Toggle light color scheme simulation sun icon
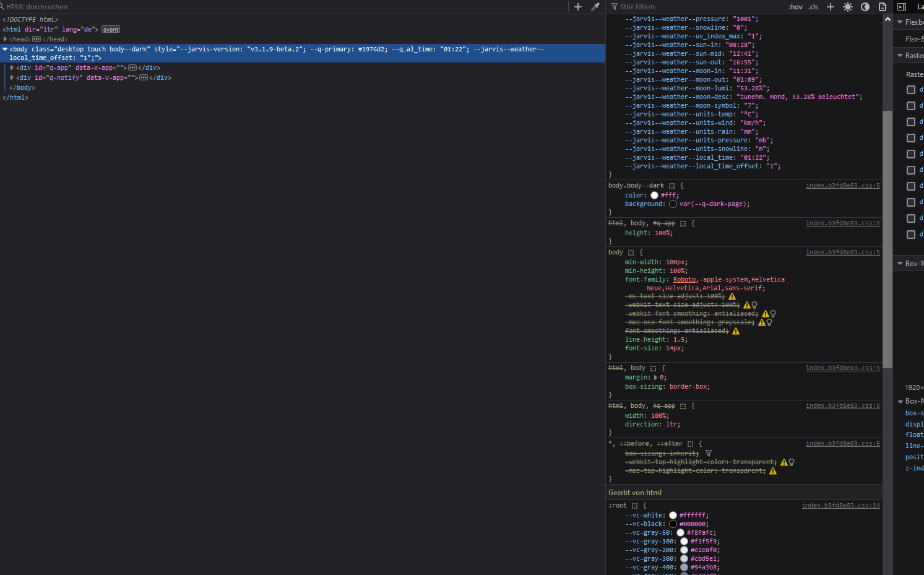 [848, 7]
